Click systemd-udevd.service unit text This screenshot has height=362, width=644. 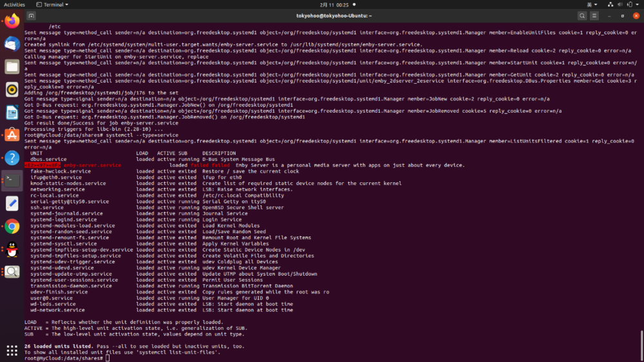tap(62, 268)
